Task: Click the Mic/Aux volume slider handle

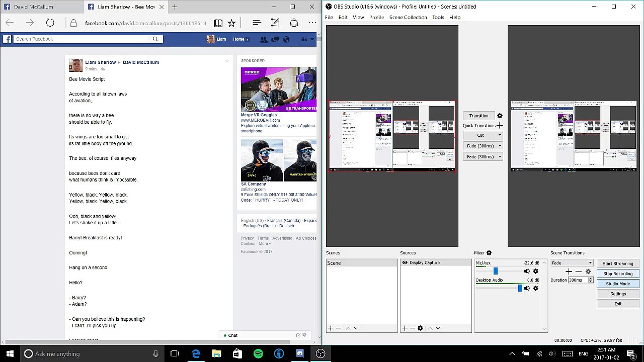Action: coord(495,271)
